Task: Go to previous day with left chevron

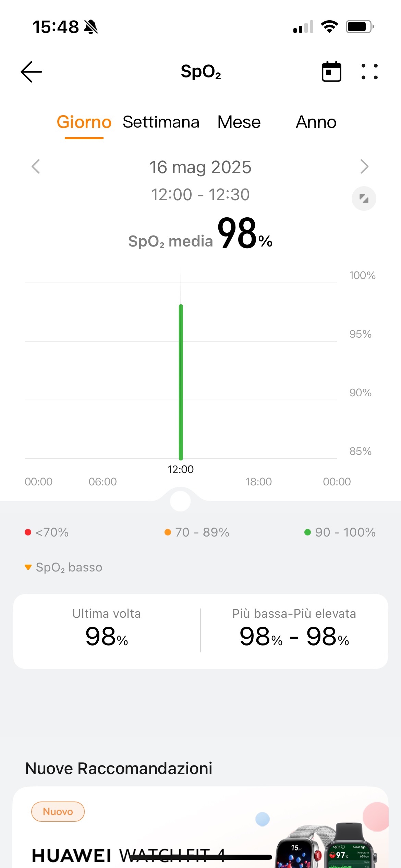Action: (36, 167)
